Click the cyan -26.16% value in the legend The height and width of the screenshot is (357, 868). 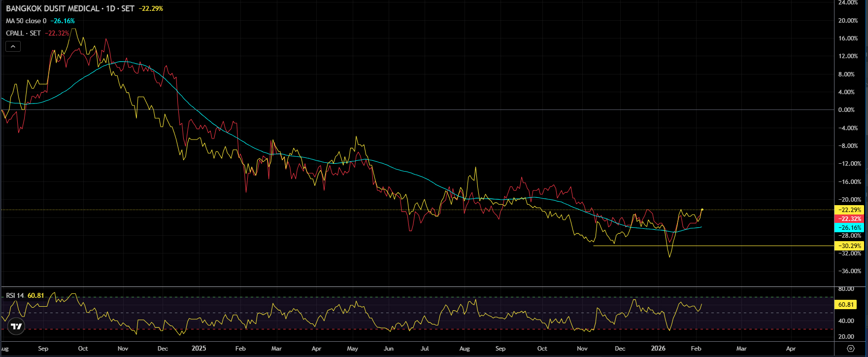[63, 21]
